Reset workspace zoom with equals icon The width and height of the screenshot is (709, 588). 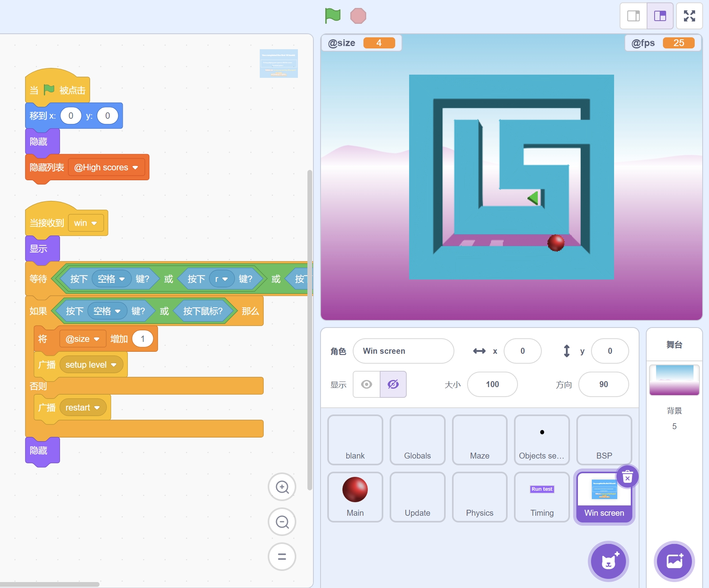click(x=282, y=557)
